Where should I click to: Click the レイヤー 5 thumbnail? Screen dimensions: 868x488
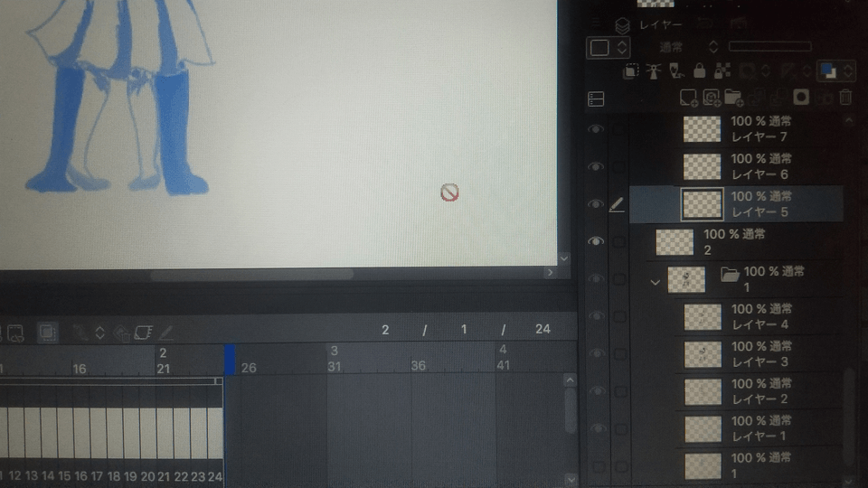point(702,204)
